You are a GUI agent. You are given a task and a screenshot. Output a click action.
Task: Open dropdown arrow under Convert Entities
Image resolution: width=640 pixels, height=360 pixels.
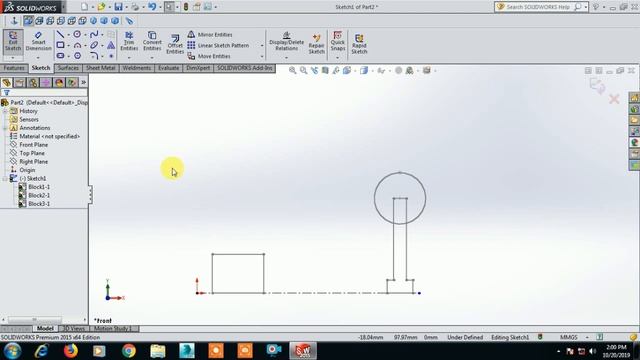pos(152,58)
